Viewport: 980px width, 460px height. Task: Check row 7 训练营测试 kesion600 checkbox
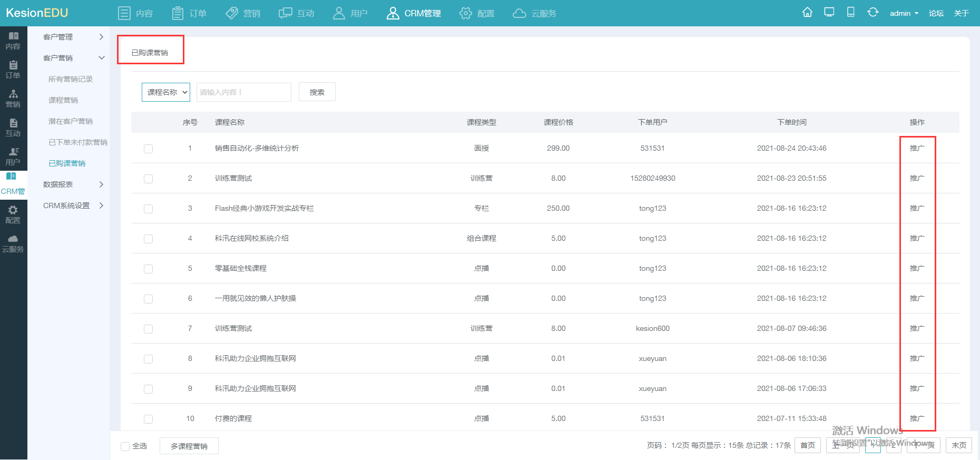149,329
